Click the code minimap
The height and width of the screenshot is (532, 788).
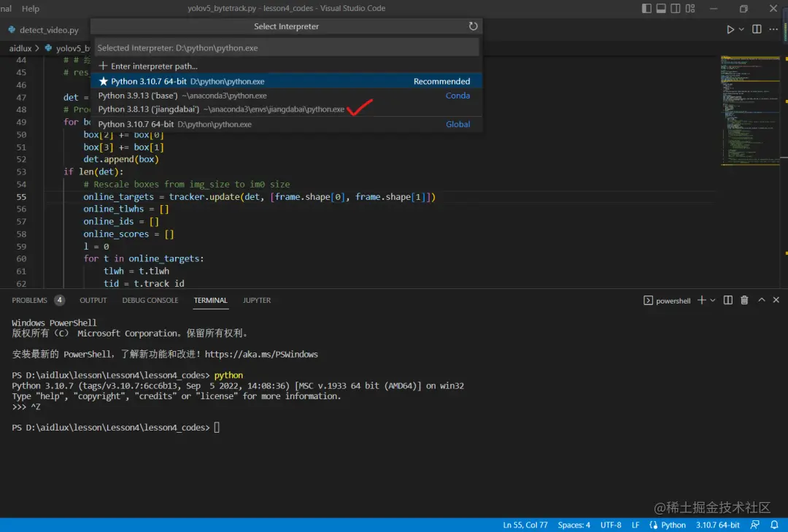pos(750,111)
